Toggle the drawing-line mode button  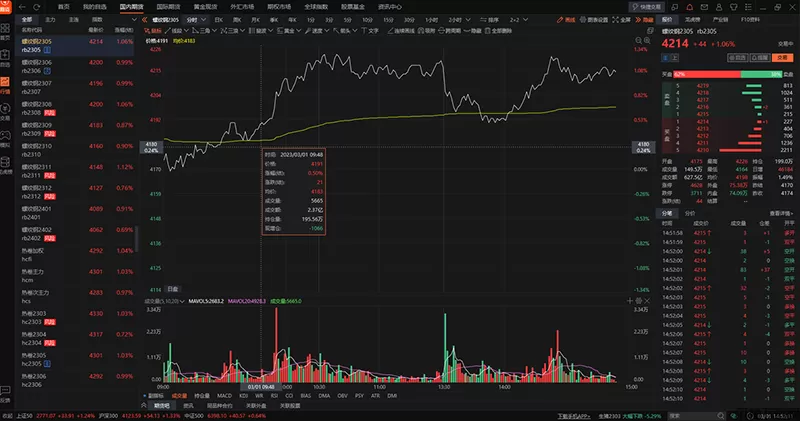566,20
